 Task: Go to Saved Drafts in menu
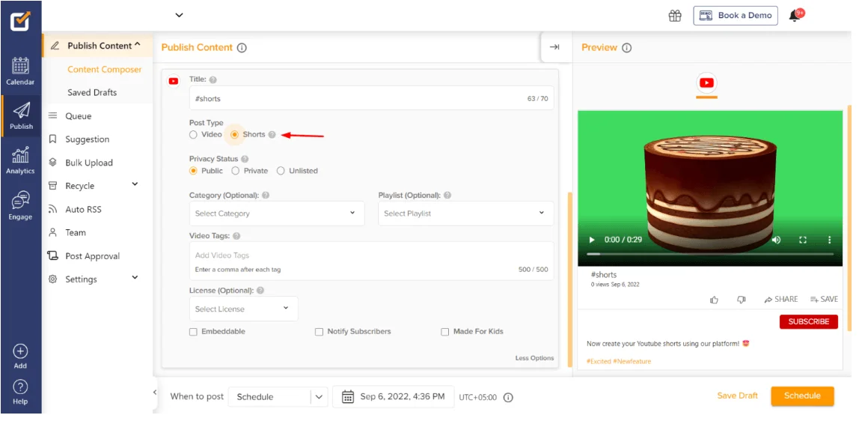click(92, 93)
